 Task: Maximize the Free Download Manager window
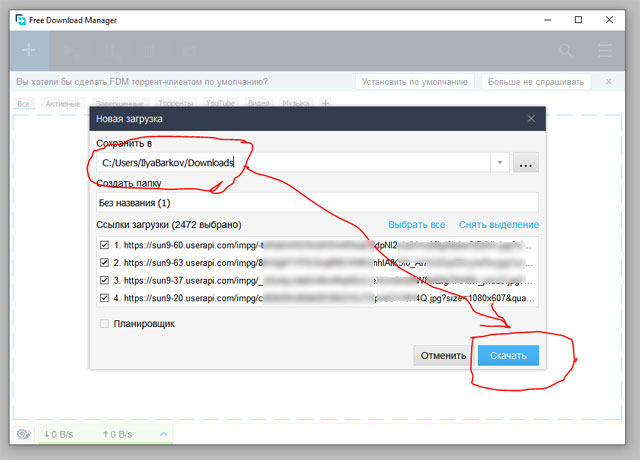coord(578,20)
